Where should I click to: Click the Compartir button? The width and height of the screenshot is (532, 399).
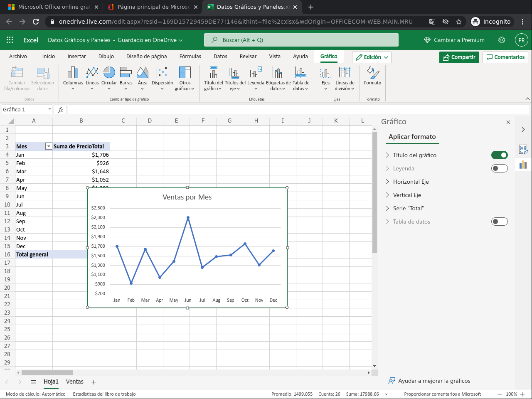point(459,57)
